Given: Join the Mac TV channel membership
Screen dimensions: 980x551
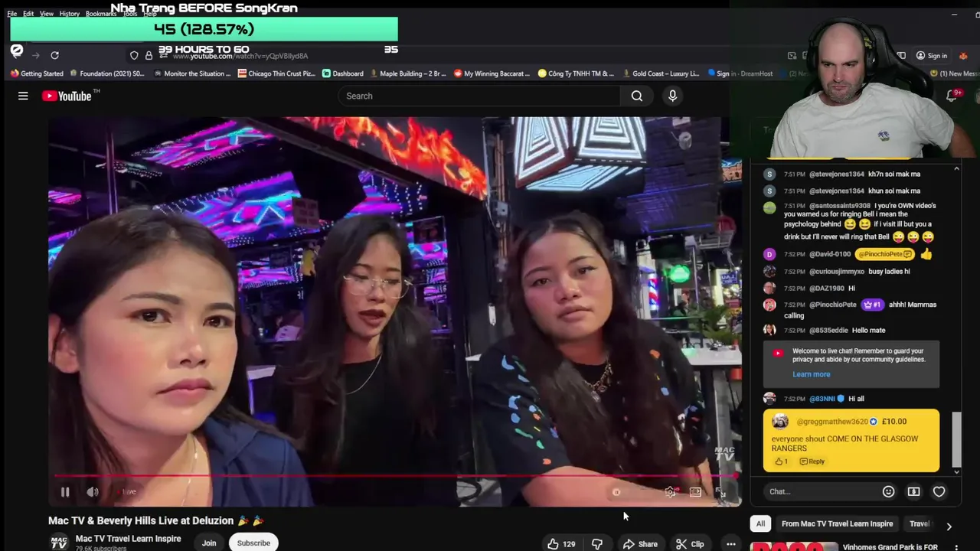Looking at the screenshot, I should pyautogui.click(x=209, y=543).
